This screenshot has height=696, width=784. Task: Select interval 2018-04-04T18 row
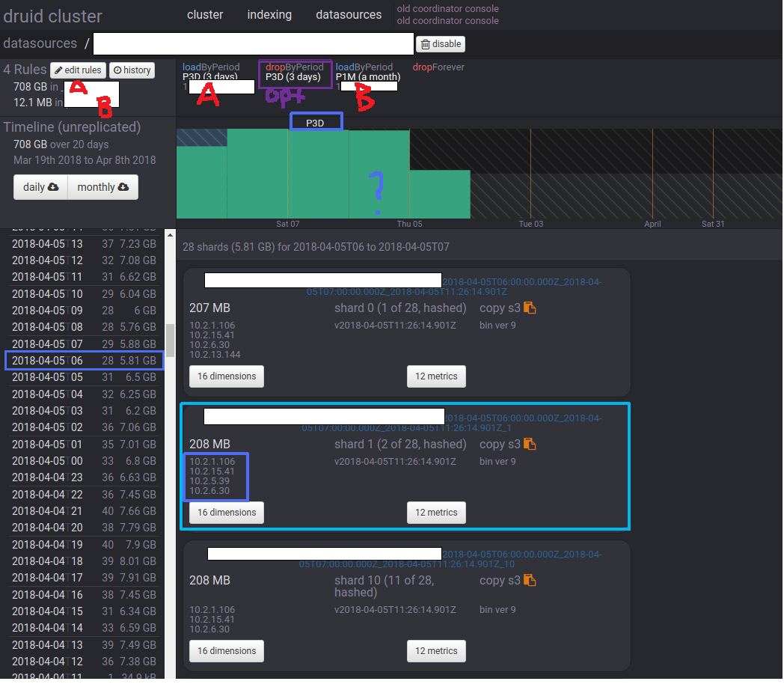pos(84,561)
